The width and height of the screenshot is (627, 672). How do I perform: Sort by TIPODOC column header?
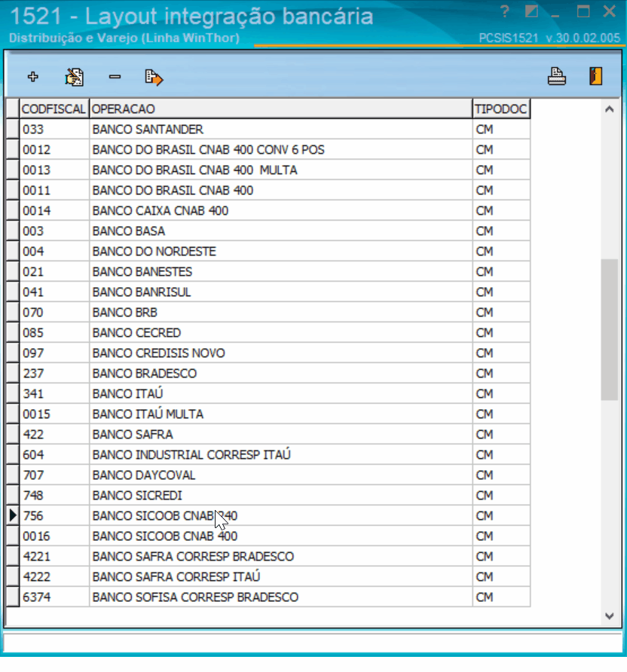click(x=501, y=108)
